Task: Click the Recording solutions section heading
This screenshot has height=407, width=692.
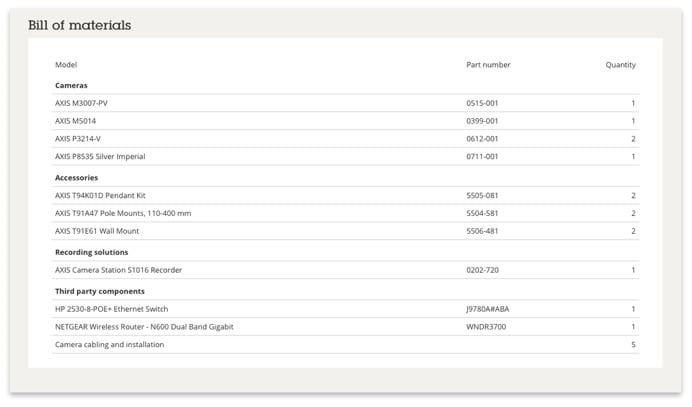Action: tap(91, 252)
